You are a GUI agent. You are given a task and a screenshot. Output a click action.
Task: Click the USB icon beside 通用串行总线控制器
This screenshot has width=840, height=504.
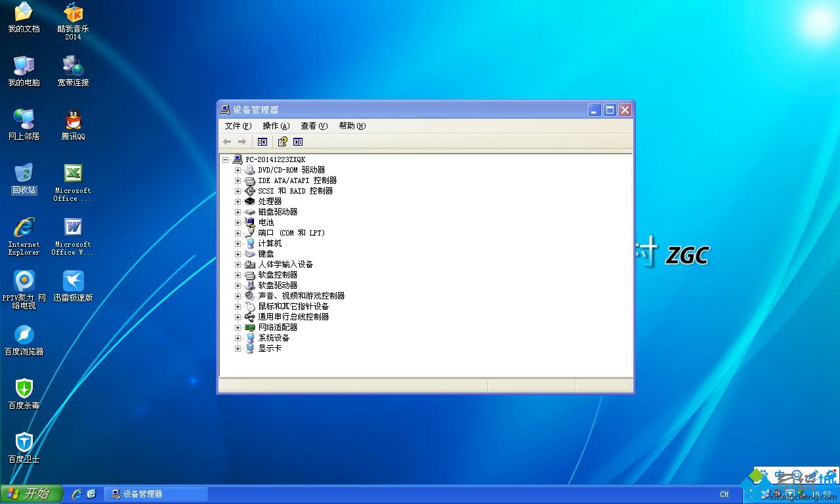249,317
